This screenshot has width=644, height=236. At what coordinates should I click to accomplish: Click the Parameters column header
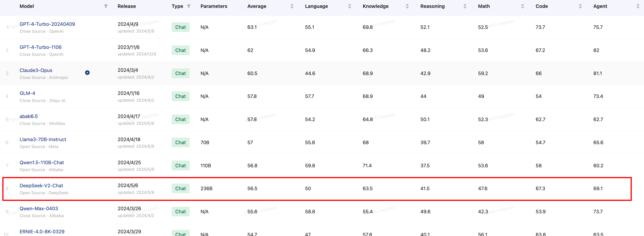point(214,6)
